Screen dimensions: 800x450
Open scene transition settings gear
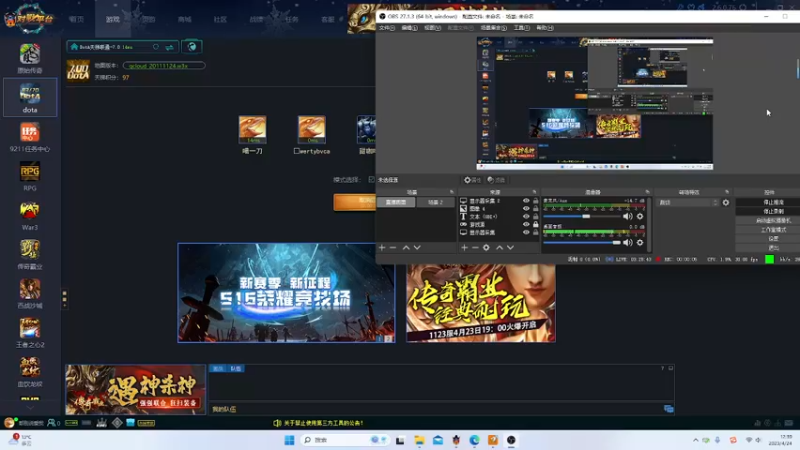(x=726, y=203)
